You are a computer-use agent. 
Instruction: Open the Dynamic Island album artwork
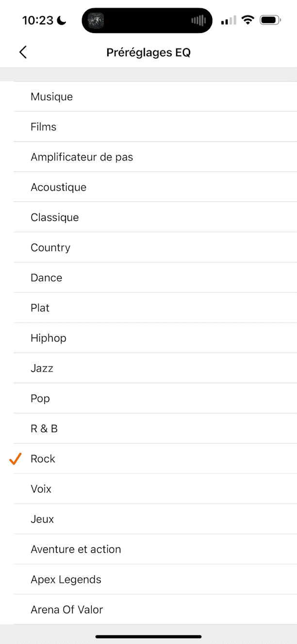96,20
